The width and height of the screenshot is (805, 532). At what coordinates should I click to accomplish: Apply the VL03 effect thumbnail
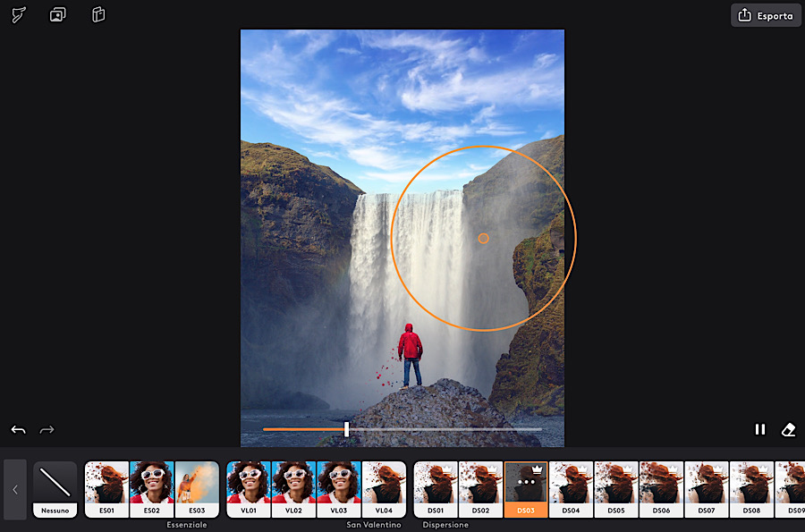(339, 489)
